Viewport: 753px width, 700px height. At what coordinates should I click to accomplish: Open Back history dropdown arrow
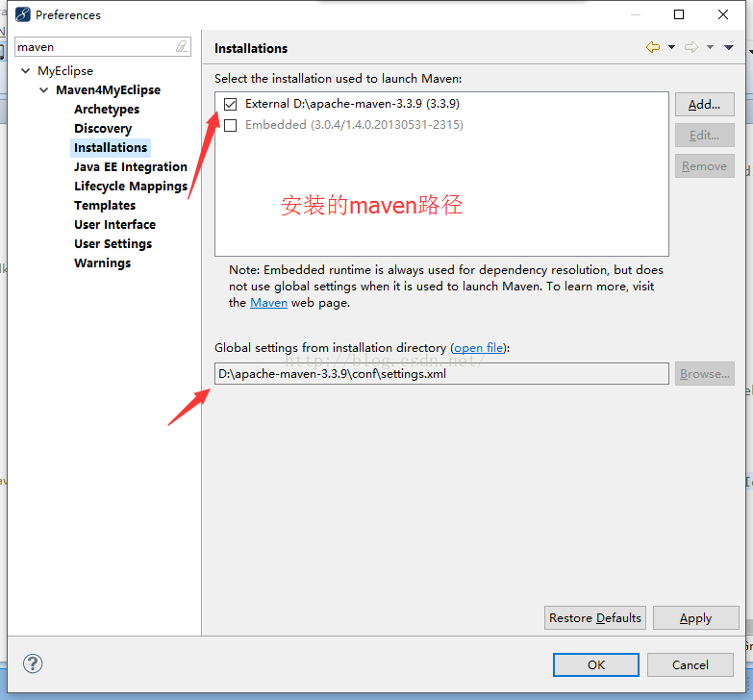click(x=671, y=47)
